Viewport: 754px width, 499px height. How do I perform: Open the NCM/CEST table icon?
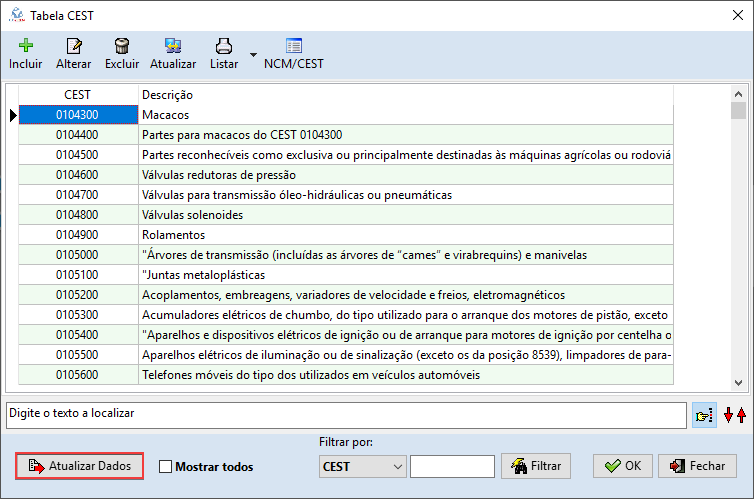[x=293, y=46]
